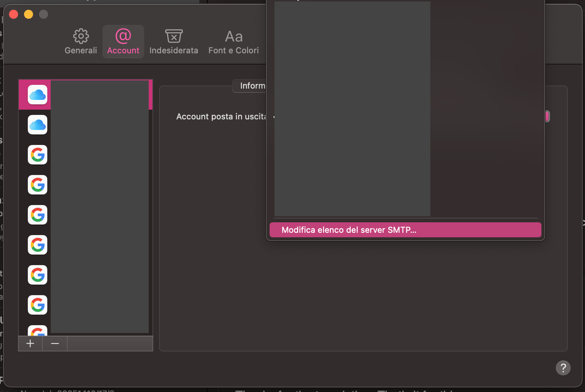585x392 pixels.
Task: Open the Font e Colori settings
Action: point(233,41)
